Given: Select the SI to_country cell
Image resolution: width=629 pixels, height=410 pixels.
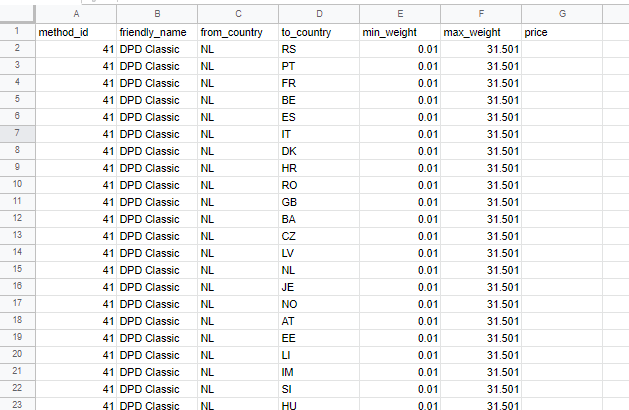Looking at the screenshot, I should click(x=319, y=389).
